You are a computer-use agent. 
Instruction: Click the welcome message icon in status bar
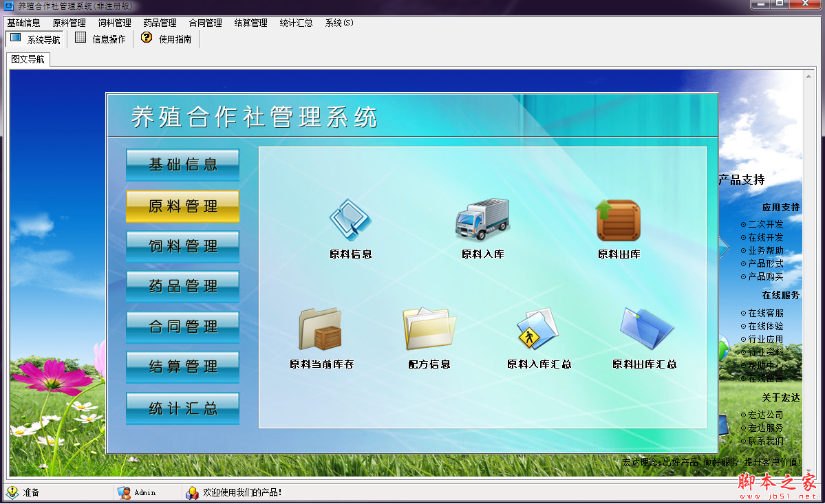(x=192, y=492)
